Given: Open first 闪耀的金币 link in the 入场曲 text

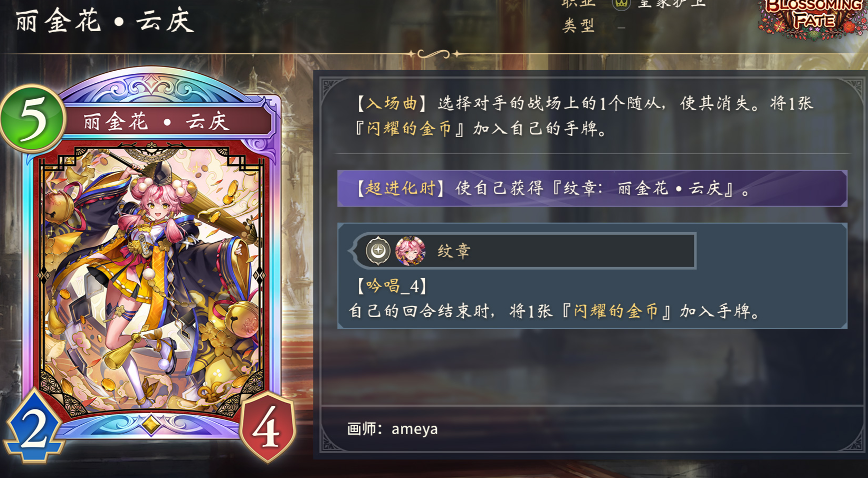Looking at the screenshot, I should (409, 129).
